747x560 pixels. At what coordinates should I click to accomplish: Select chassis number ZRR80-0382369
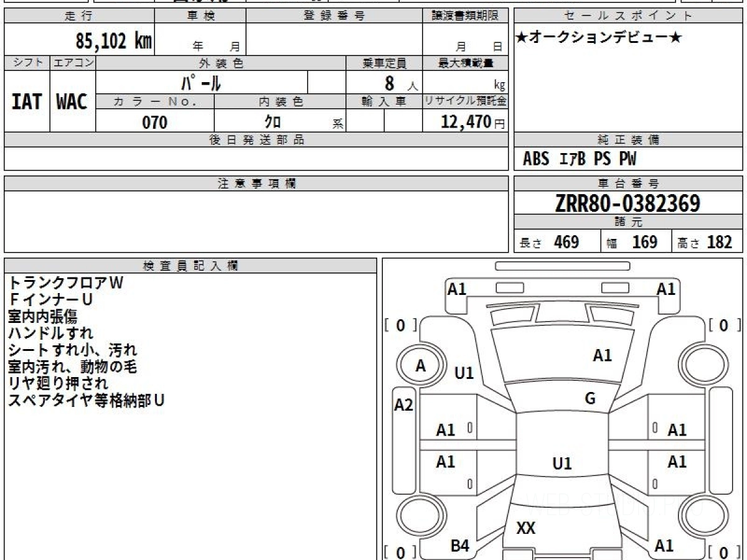(x=628, y=203)
